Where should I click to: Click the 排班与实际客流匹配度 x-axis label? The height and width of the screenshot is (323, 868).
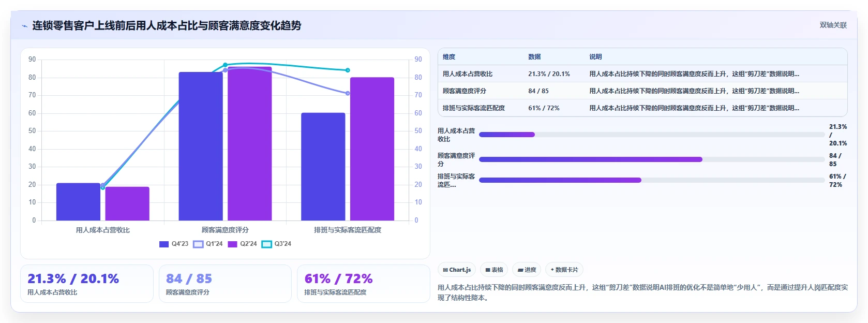click(348, 230)
